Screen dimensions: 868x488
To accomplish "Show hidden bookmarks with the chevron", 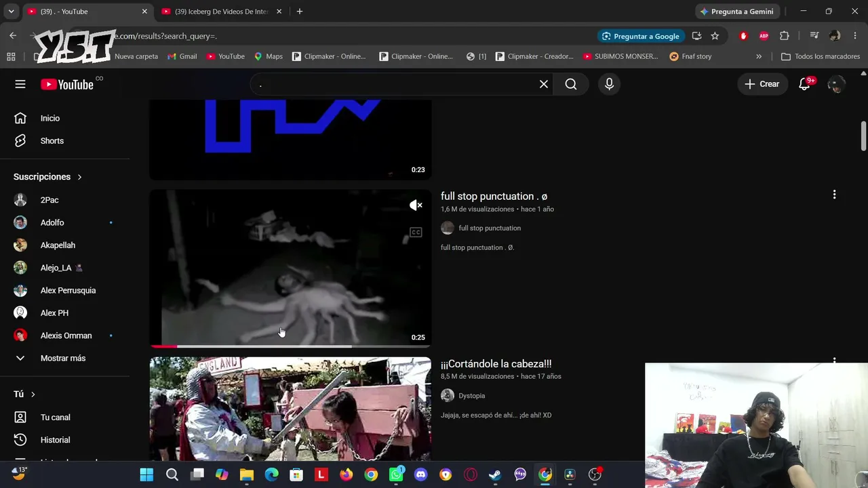I will [x=759, y=56].
